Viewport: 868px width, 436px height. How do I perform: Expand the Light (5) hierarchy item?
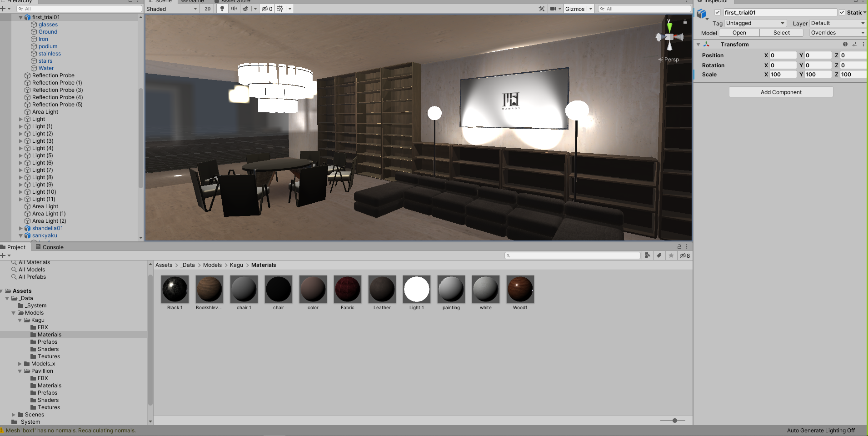tap(20, 155)
